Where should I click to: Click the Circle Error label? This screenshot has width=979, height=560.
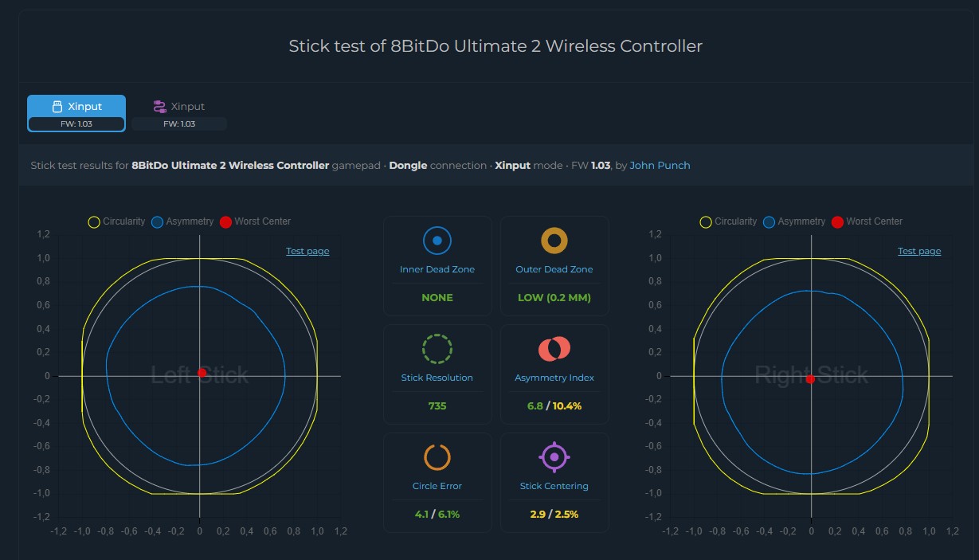point(437,486)
